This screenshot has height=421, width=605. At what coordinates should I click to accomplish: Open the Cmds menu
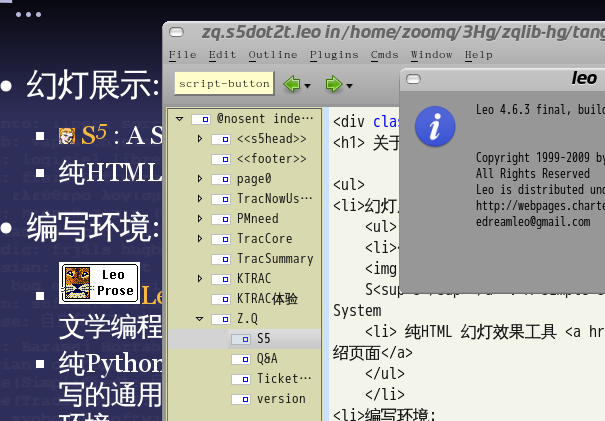click(x=384, y=54)
